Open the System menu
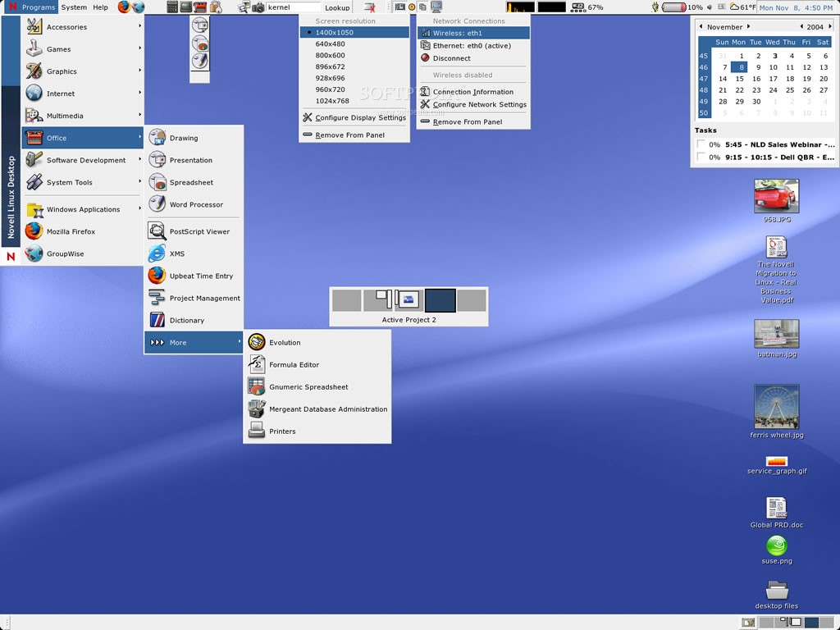 [73, 7]
